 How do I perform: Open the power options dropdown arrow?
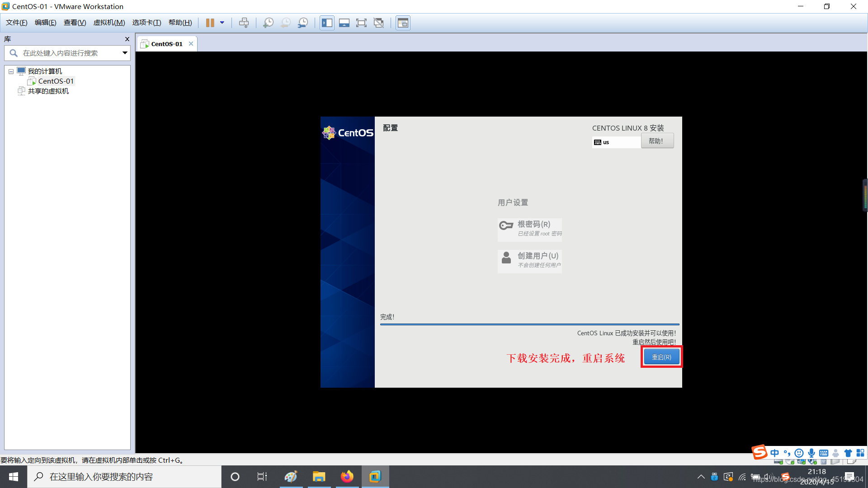(222, 23)
